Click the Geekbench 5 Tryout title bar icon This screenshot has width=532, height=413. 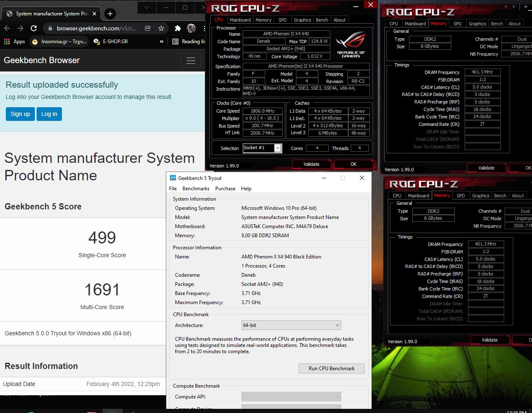(173, 178)
